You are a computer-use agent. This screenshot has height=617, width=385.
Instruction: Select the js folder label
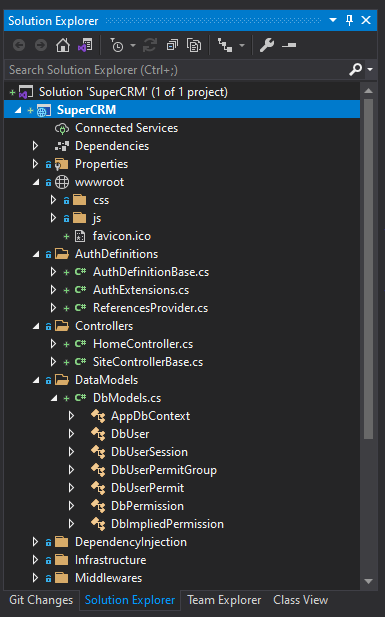pyautogui.click(x=97, y=218)
